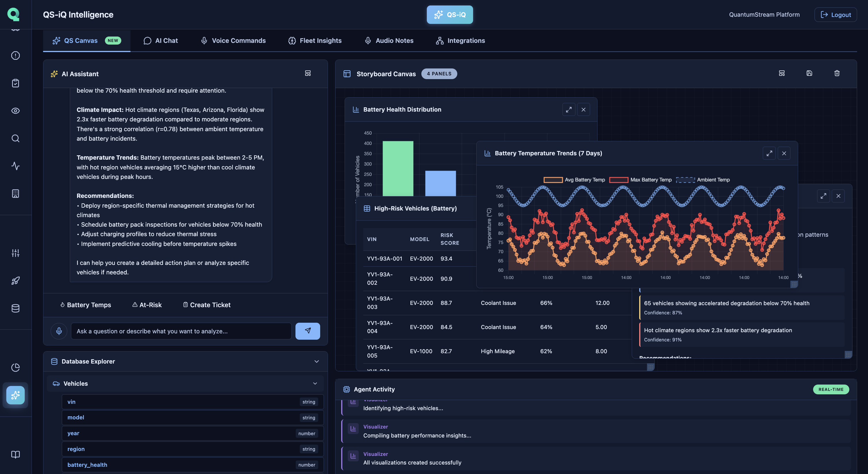Click the layout icon in AI Assistant header
This screenshot has width=868, height=474.
coord(308,74)
